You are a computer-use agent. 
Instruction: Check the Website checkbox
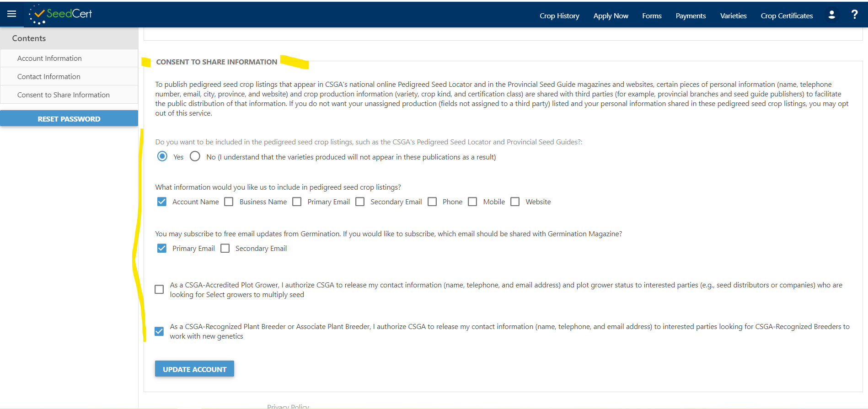tap(515, 202)
